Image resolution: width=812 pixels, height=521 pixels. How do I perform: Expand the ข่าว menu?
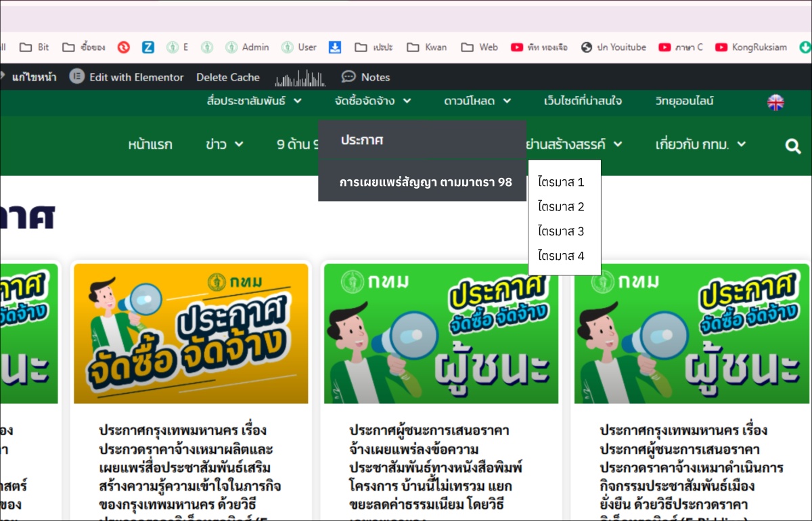[x=225, y=144]
